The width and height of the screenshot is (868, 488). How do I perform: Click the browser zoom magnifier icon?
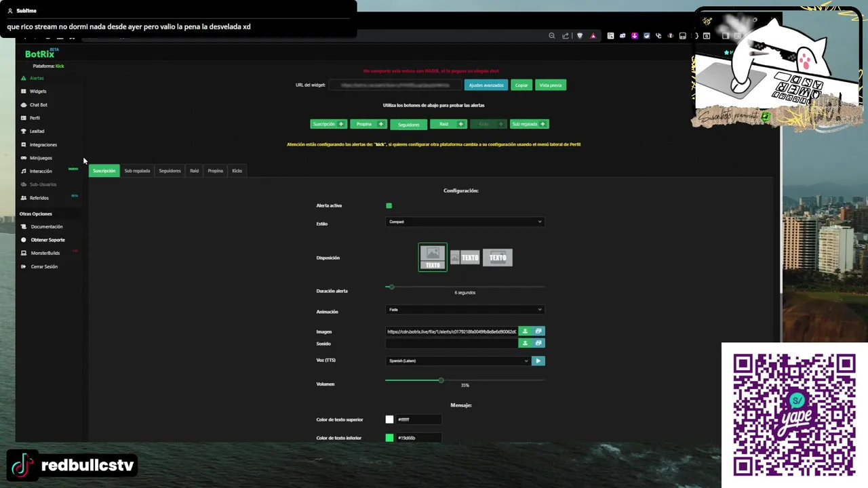(552, 36)
